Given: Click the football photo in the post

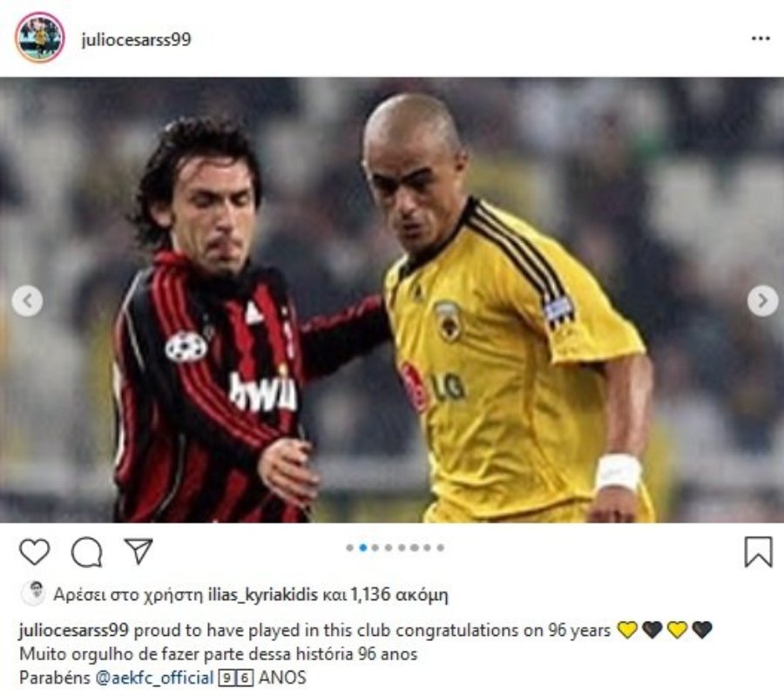Looking at the screenshot, I should (392, 300).
